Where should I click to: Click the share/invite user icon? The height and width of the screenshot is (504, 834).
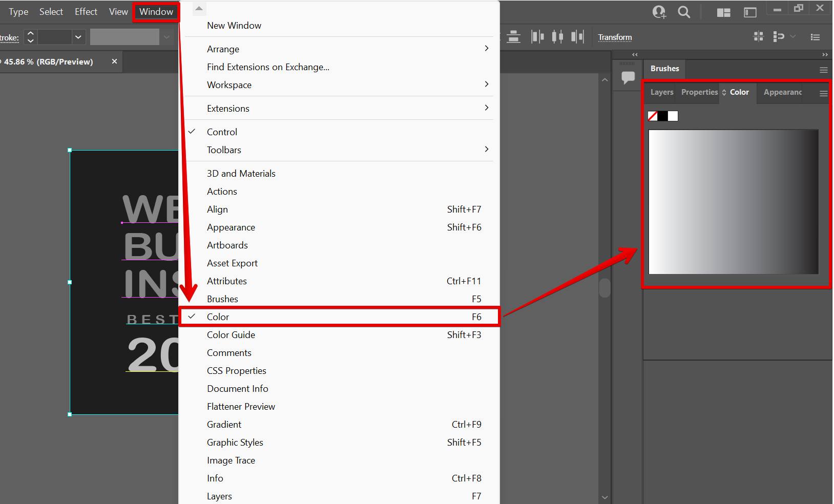point(659,12)
